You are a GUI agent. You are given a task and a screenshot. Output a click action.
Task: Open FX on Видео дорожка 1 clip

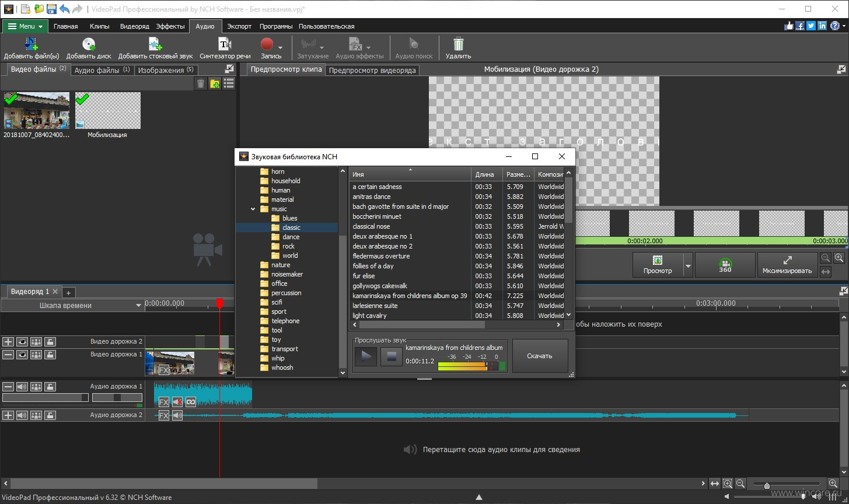click(164, 370)
